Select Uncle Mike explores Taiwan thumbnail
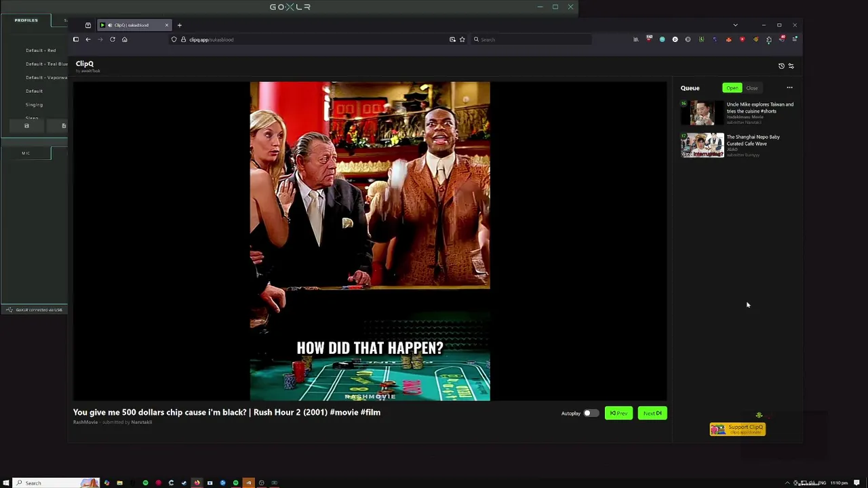The width and height of the screenshot is (868, 488). click(x=702, y=113)
